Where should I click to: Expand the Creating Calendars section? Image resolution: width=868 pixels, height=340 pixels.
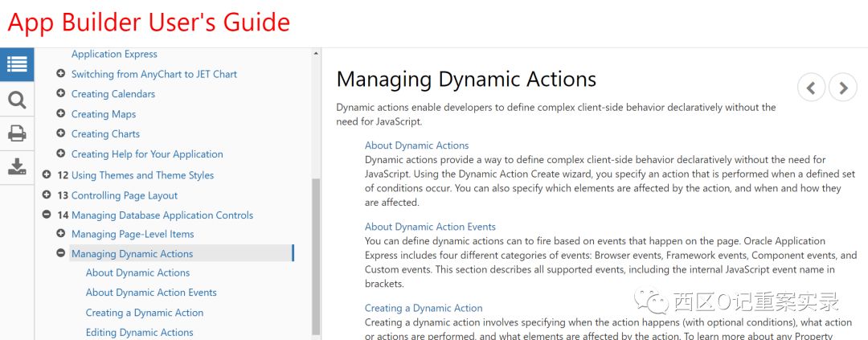[x=61, y=94]
